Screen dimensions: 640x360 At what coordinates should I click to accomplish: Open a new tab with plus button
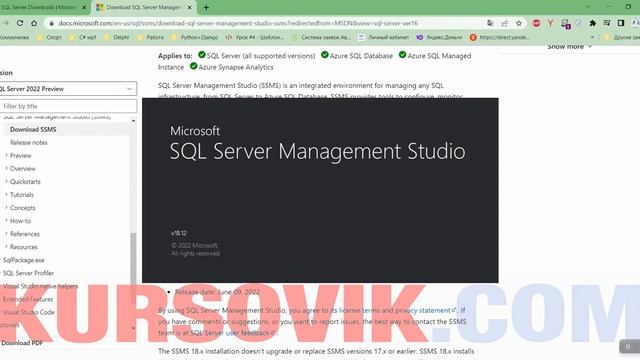206,7
